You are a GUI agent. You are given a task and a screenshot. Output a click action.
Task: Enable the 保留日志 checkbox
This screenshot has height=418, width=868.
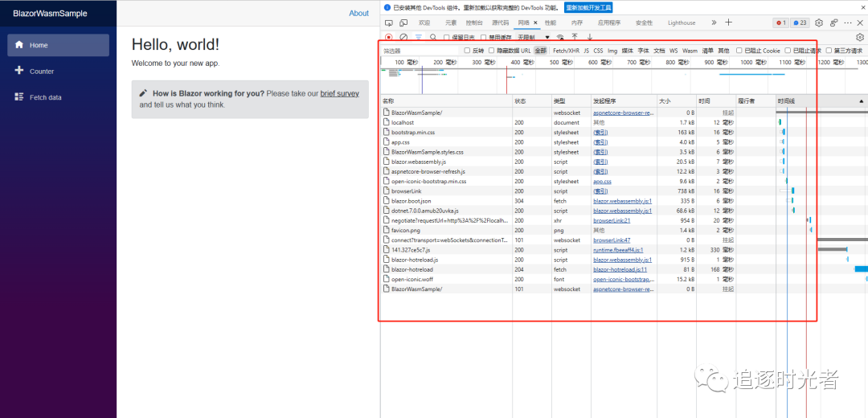pos(448,37)
